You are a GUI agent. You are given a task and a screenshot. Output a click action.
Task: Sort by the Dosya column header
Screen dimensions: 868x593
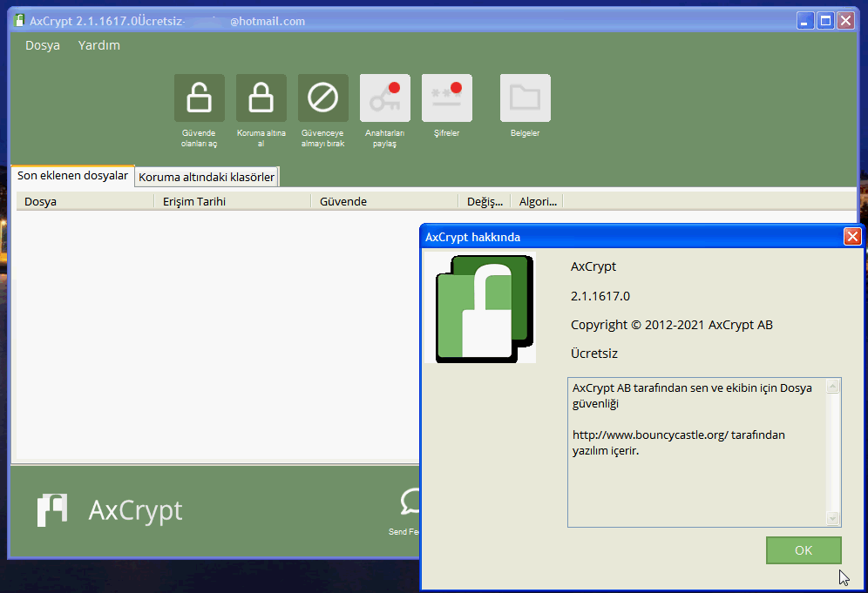click(x=85, y=201)
